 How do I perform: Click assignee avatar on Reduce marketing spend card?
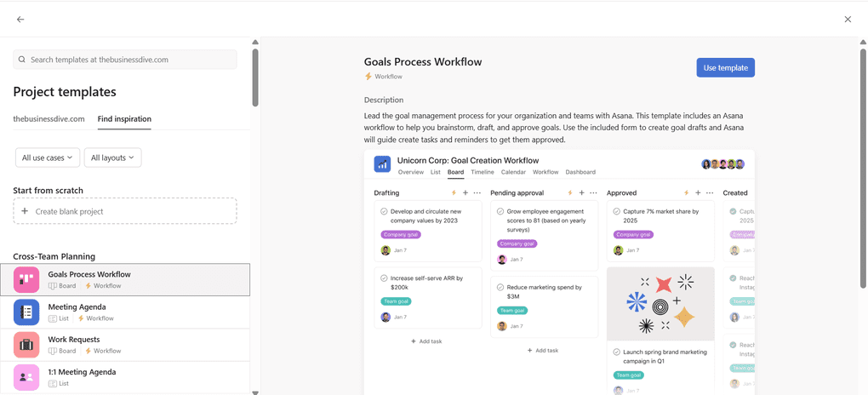point(502,326)
